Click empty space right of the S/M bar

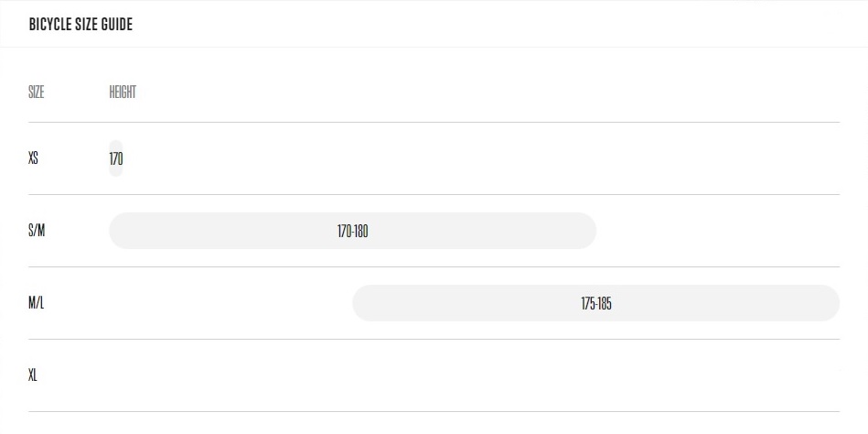click(718, 231)
